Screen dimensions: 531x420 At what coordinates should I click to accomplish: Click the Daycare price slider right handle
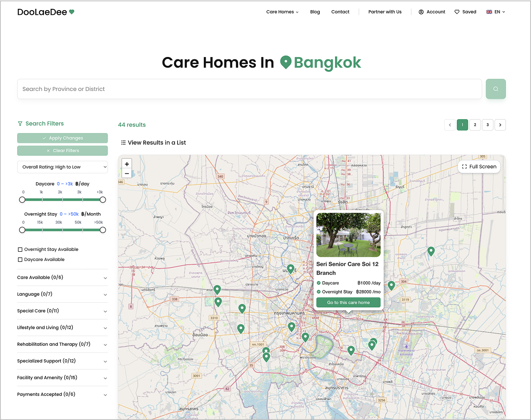pyautogui.click(x=103, y=199)
